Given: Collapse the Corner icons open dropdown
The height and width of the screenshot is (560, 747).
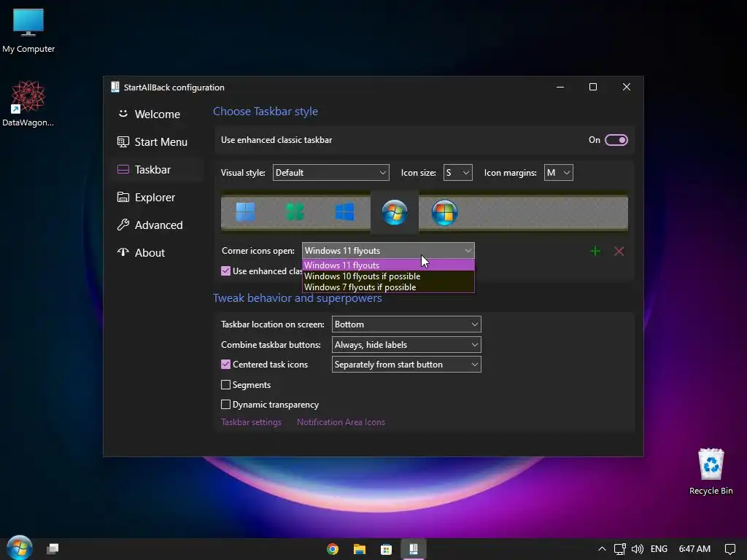Looking at the screenshot, I should 388,251.
